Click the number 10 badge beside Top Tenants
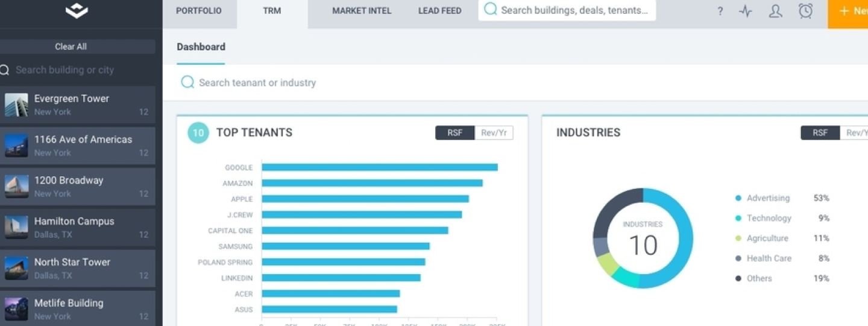Screen dimensions: 868x326 click(x=198, y=132)
